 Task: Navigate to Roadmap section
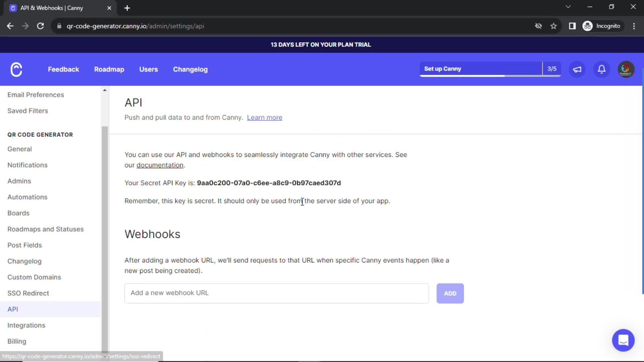(109, 69)
